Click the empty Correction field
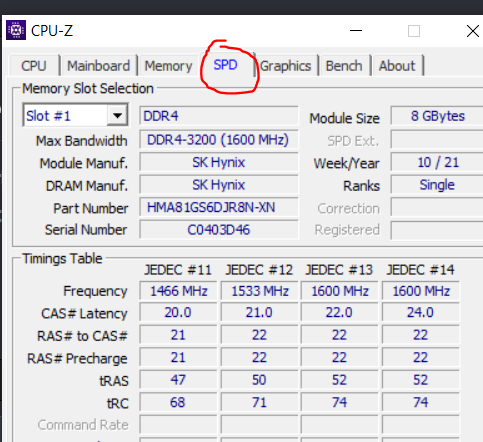The width and height of the screenshot is (483, 442). pos(437,207)
